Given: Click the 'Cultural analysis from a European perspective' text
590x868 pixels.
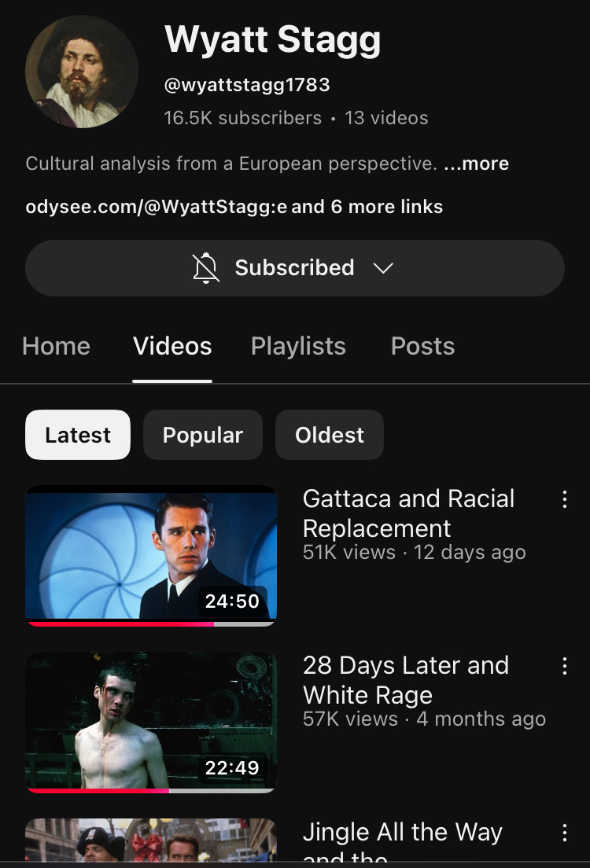Looking at the screenshot, I should (231, 164).
